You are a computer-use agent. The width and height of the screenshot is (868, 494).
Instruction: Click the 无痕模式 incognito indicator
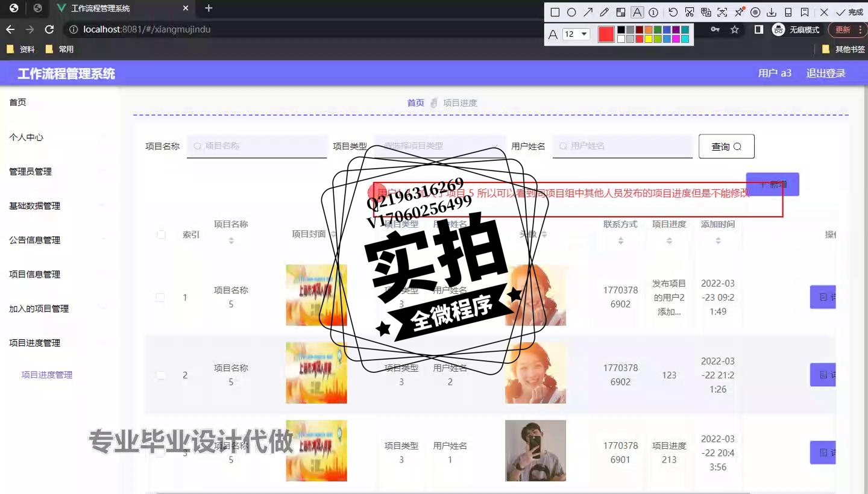click(x=796, y=30)
